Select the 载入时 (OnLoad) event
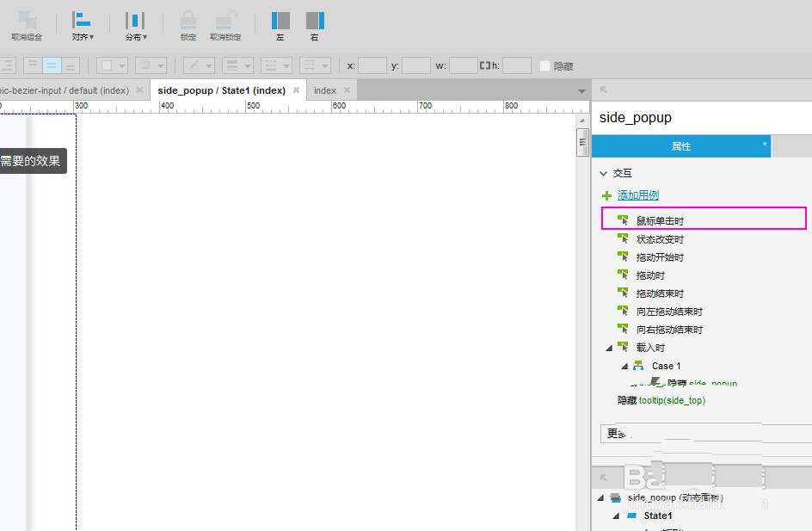 coord(650,349)
